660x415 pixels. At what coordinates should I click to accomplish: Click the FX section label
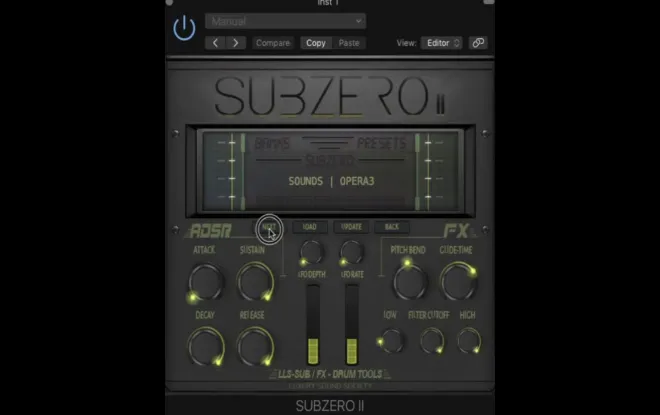[457, 231]
